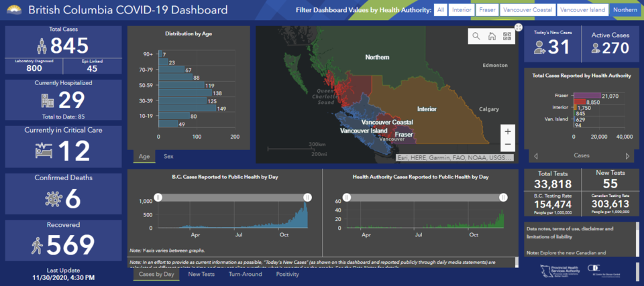This screenshot has height=286, width=644.
Task: Click left handle of Health Authority range slider
Action: 347,198
